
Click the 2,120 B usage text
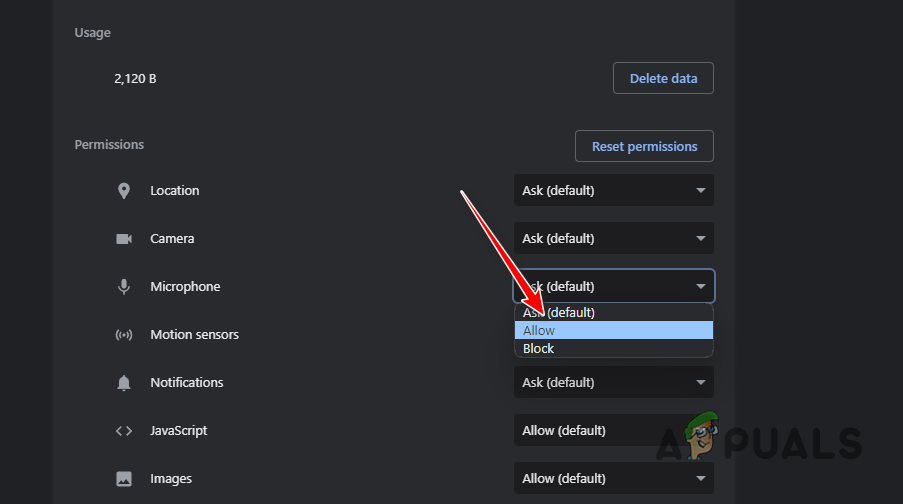tap(135, 78)
